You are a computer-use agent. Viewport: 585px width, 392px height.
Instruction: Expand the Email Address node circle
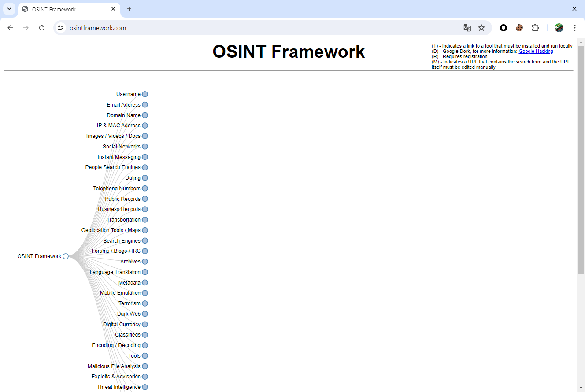pyautogui.click(x=145, y=105)
